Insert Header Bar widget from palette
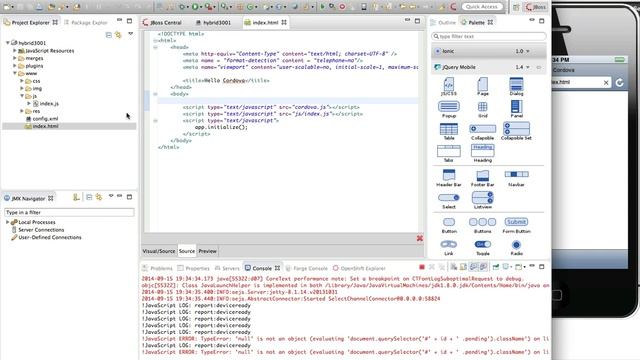Screen dimensions: 640x360 click(449, 178)
